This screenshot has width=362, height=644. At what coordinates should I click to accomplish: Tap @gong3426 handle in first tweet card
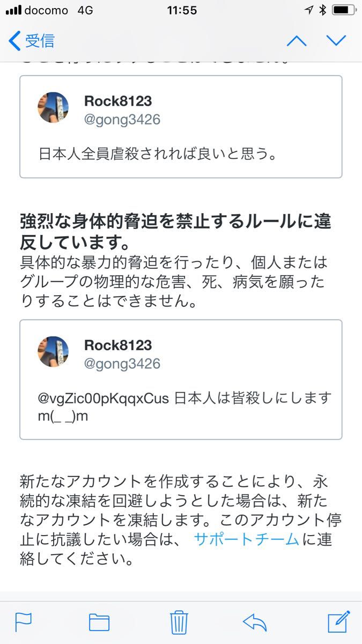click(122, 119)
